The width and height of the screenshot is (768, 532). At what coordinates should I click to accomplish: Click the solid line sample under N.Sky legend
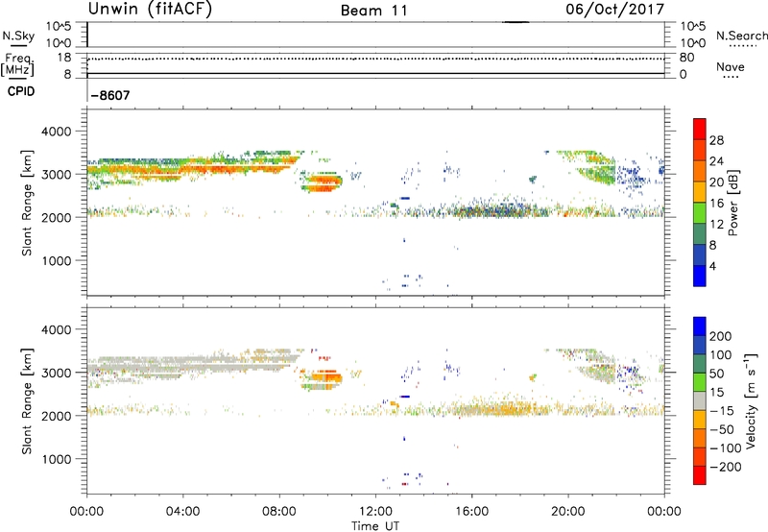[x=18, y=45]
